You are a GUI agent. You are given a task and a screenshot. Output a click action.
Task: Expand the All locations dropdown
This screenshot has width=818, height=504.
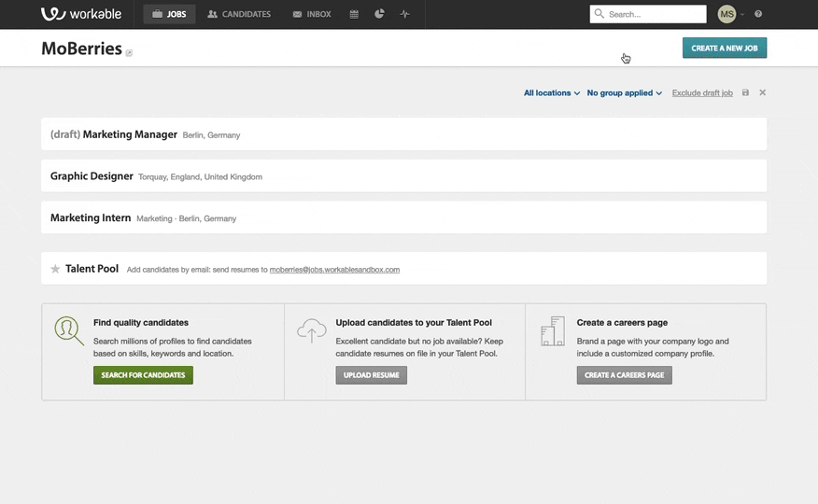click(552, 92)
